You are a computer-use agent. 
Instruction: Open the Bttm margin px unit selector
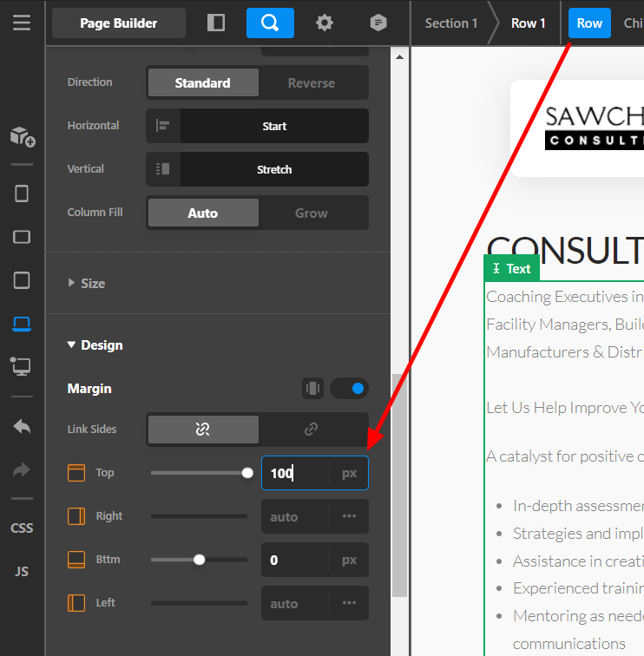pyautogui.click(x=349, y=560)
